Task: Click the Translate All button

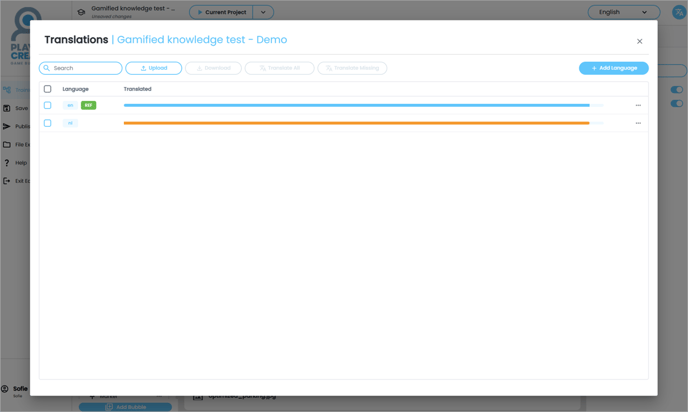Action: [280, 68]
